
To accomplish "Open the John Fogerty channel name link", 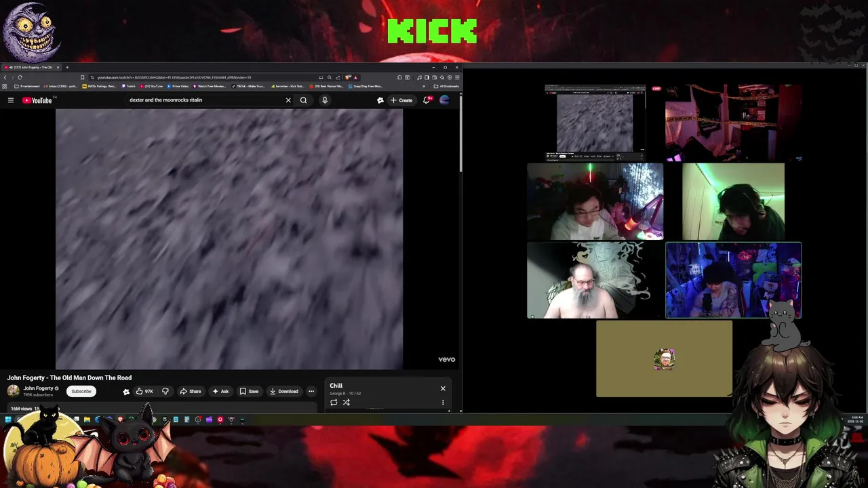I will [39, 388].
